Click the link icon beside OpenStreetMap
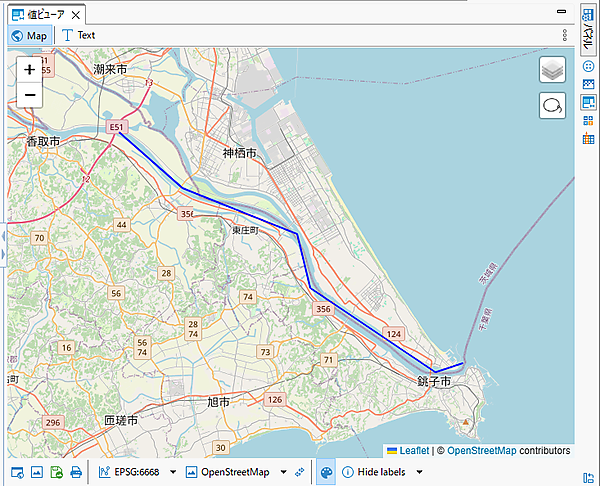This screenshot has width=600, height=486. [x=300, y=472]
